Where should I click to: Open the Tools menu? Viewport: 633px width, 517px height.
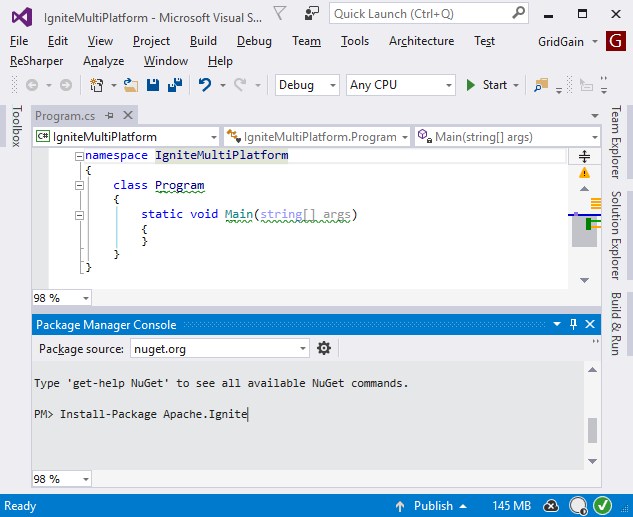pos(354,41)
